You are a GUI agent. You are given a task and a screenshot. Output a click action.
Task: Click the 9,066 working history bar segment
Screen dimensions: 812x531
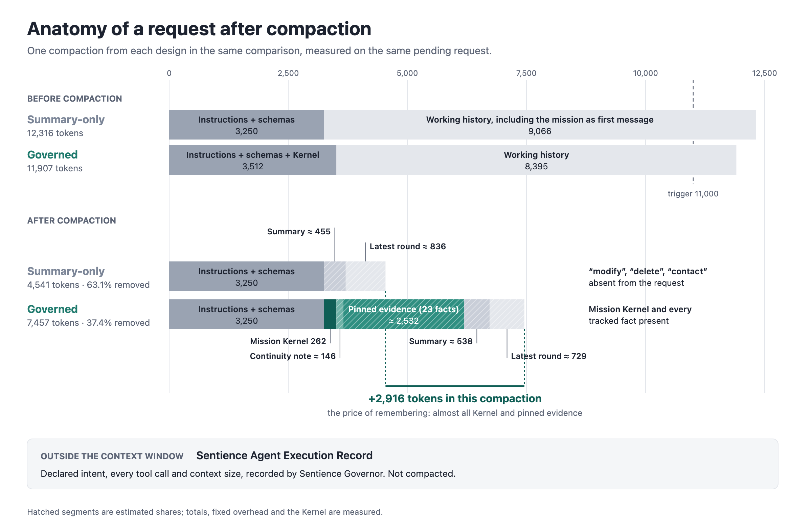[540, 125]
